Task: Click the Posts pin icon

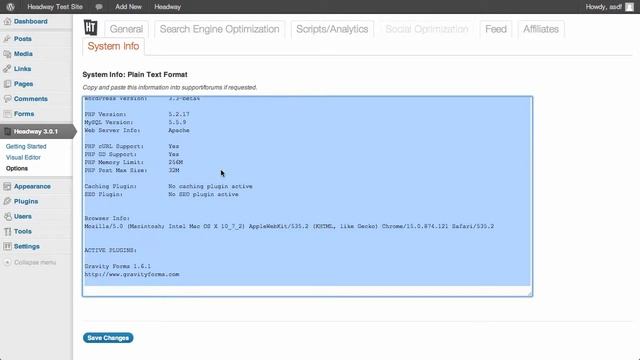Action: 7,39
